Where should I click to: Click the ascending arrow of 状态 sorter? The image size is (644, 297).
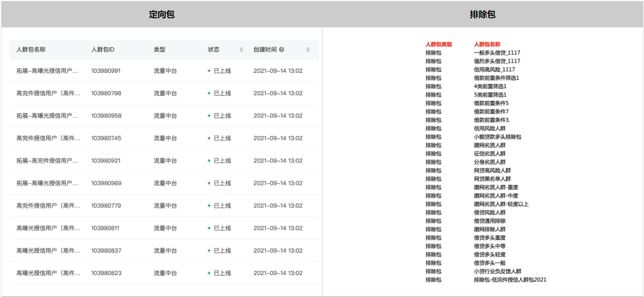[x=241, y=48]
